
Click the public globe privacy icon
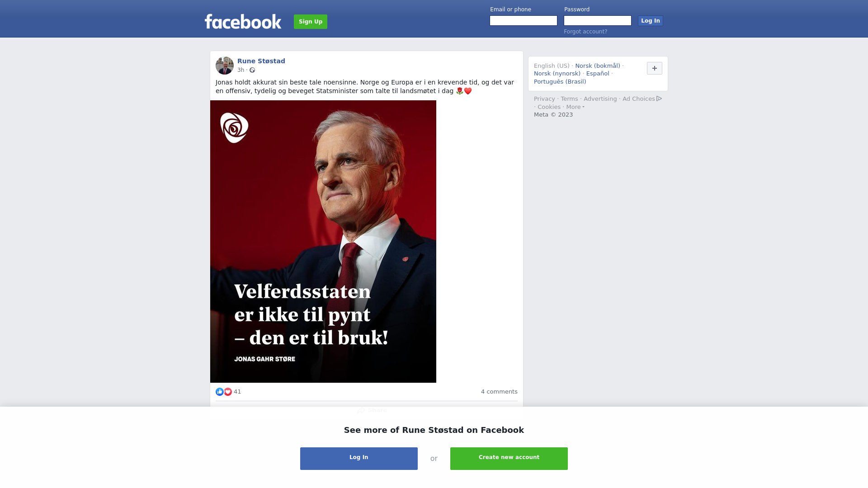coord(252,70)
